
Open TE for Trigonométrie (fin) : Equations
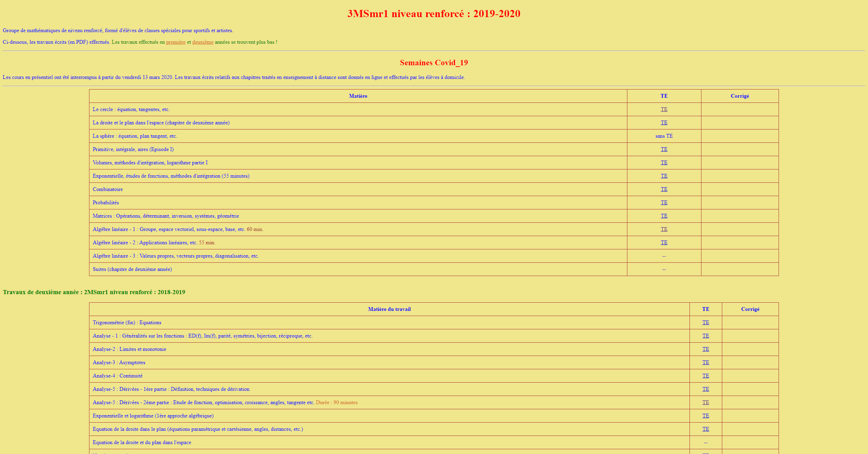coord(705,322)
